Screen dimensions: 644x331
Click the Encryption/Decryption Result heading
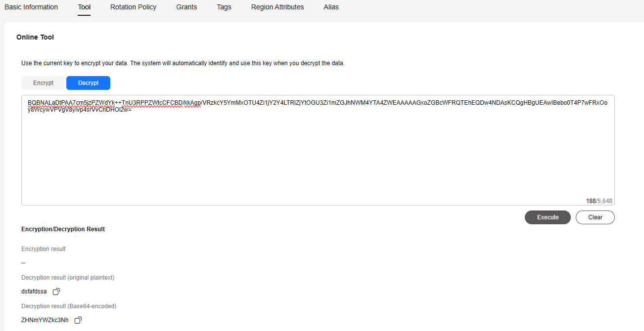coord(63,229)
